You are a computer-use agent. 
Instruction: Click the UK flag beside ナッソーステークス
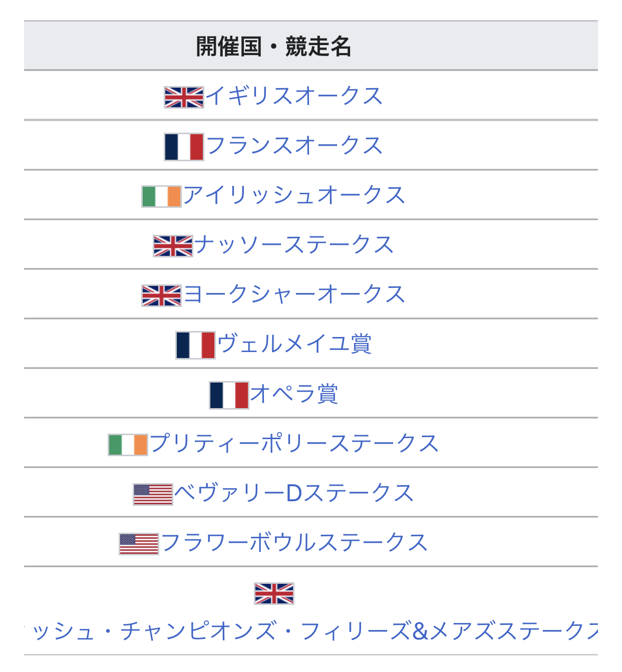[173, 246]
